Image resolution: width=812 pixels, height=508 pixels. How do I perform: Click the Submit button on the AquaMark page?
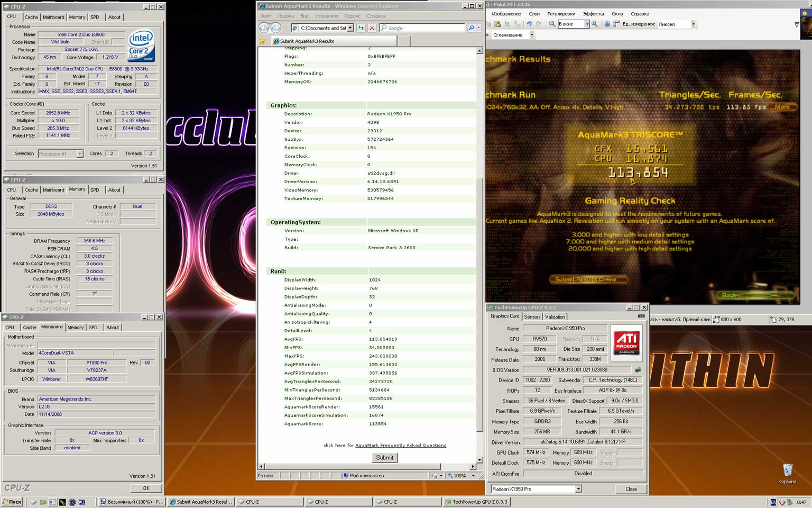(385, 457)
